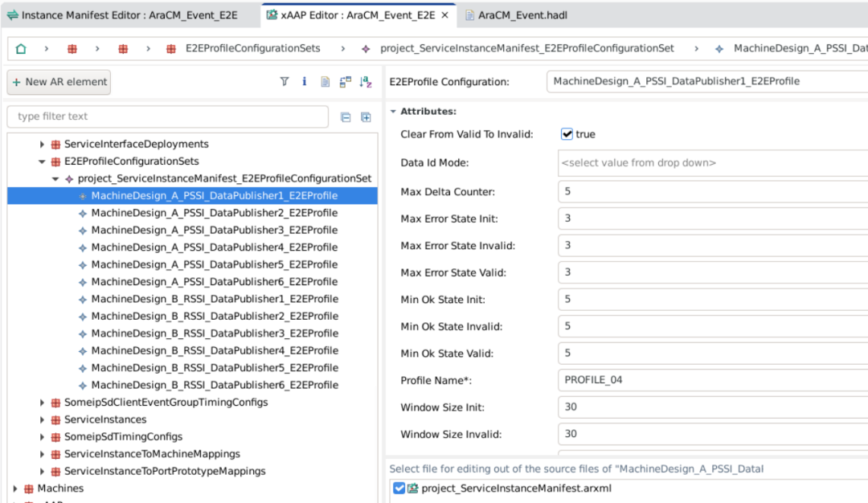
Task: Collapse all tree nodes with minus icon
Action: (346, 117)
